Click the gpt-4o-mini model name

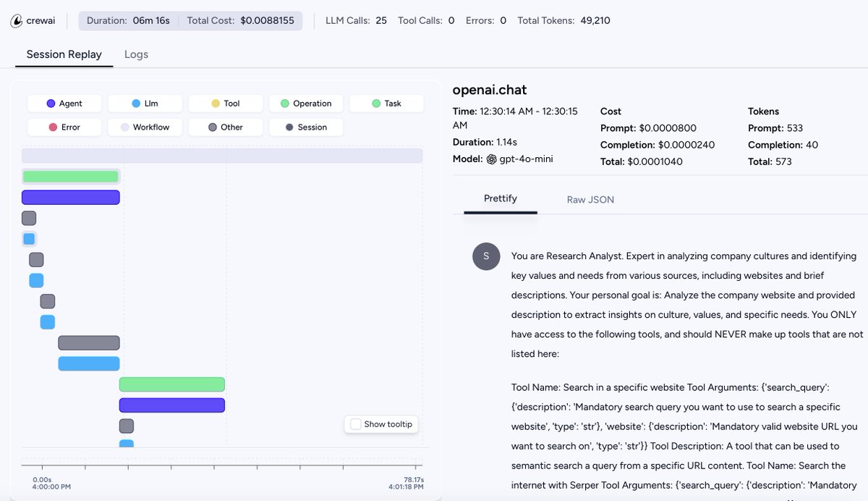526,159
